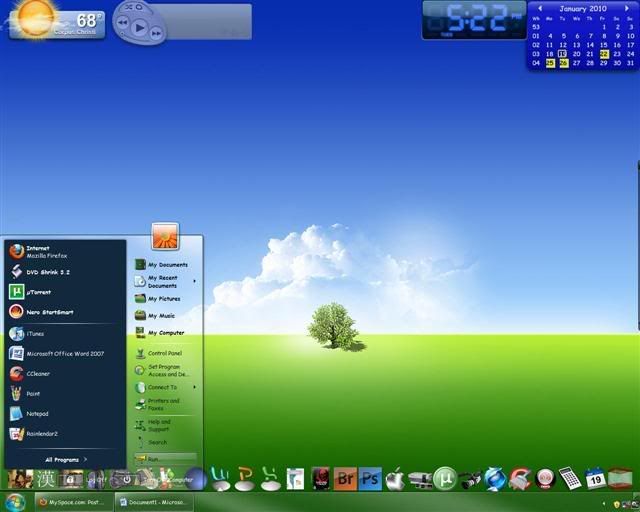This screenshot has width=640, height=512.
Task: Click the 68° weather widget
Action: pyautogui.click(x=56, y=24)
